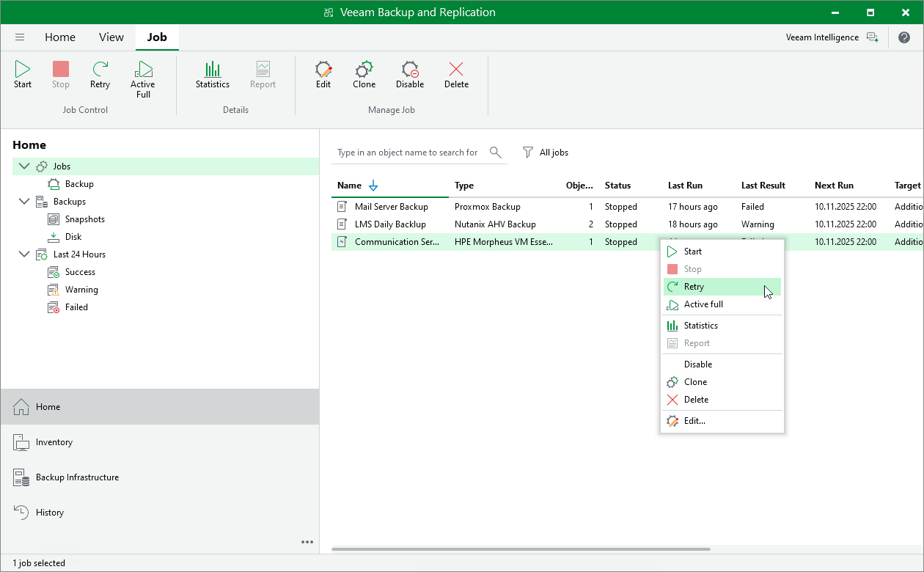Select Edit... in the context menu
The width and height of the screenshot is (924, 572).
(x=694, y=421)
